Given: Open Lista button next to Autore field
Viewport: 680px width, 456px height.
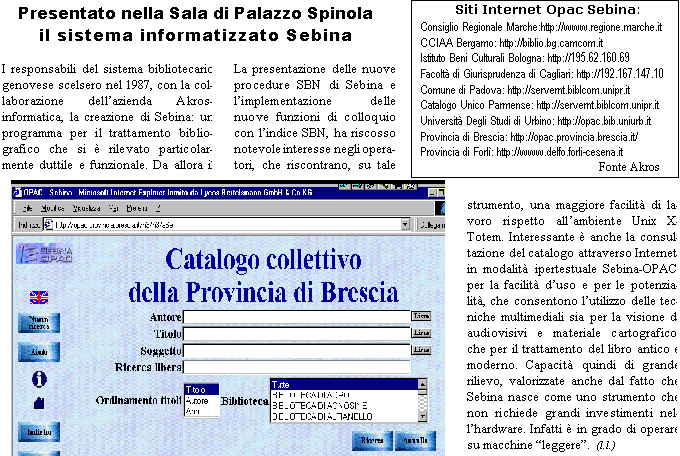Looking at the screenshot, I should (x=421, y=316).
